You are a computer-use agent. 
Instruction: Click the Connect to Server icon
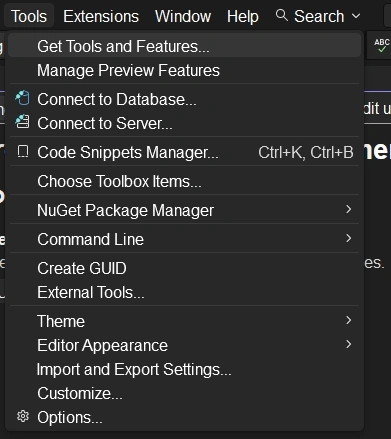click(23, 122)
